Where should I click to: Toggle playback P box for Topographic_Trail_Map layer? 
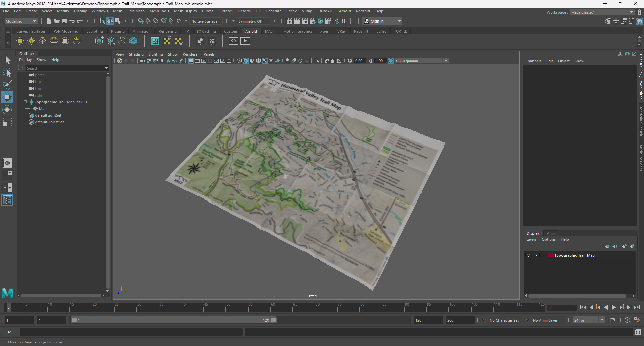point(536,255)
